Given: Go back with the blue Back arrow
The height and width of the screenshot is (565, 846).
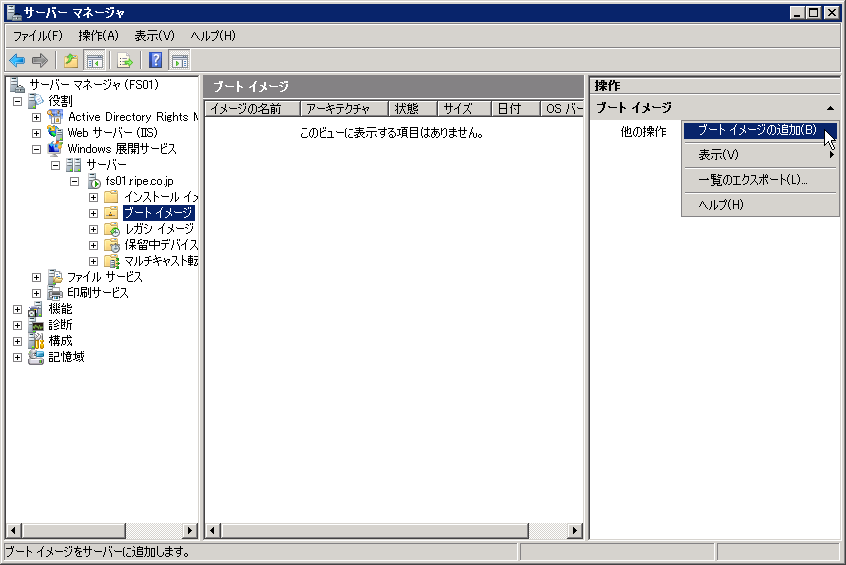Looking at the screenshot, I should click(x=17, y=60).
